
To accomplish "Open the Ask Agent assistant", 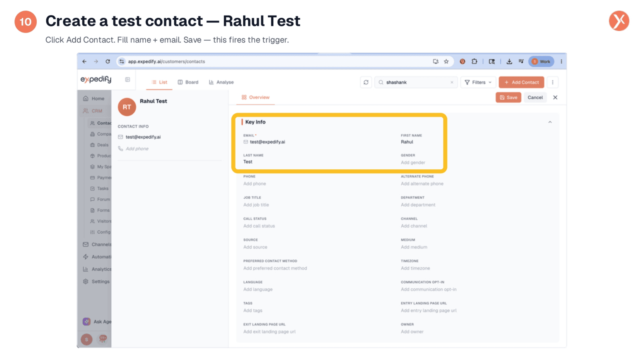I will pos(97,321).
